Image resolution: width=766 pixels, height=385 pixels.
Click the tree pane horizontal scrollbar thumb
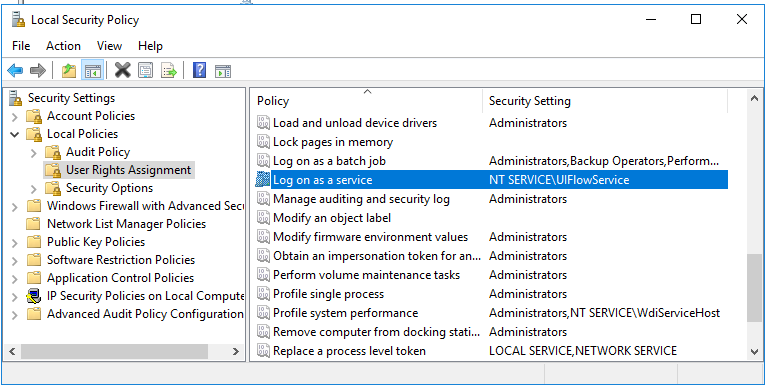[x=114, y=351]
